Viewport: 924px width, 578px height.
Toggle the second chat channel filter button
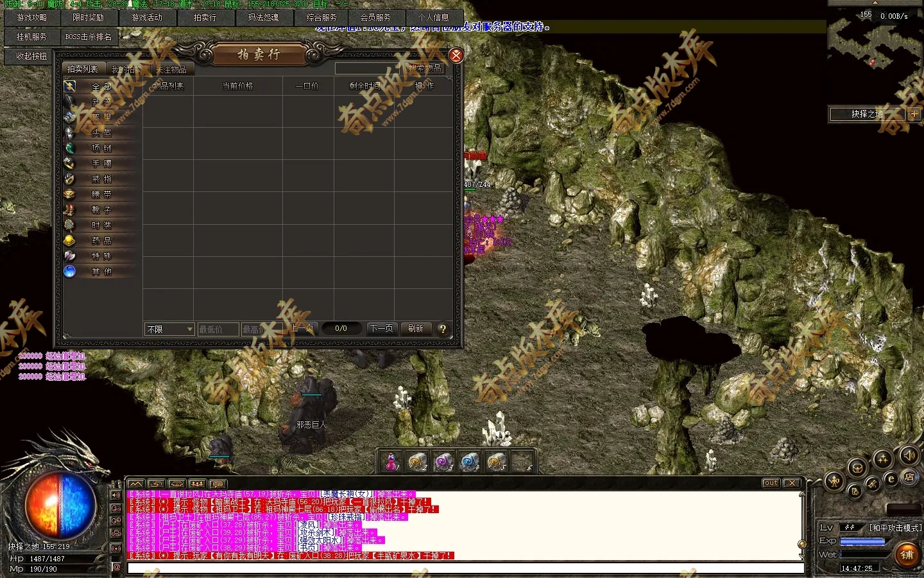(x=116, y=509)
